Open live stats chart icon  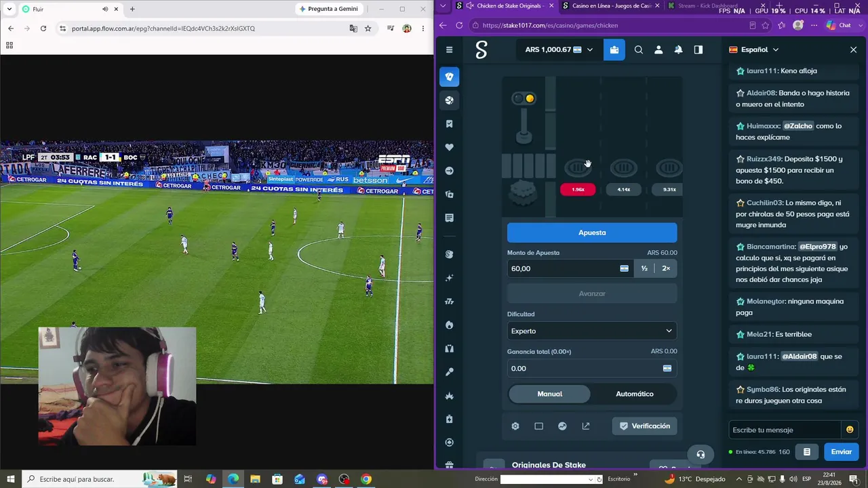coord(562,426)
